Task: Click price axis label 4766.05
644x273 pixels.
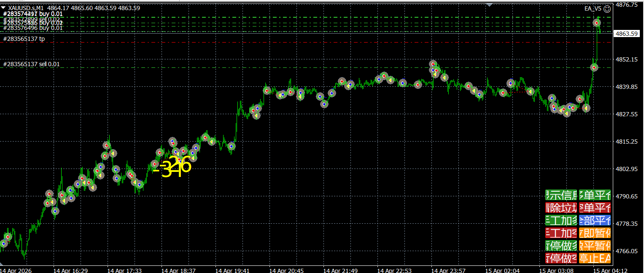Action: pyautogui.click(x=627, y=251)
